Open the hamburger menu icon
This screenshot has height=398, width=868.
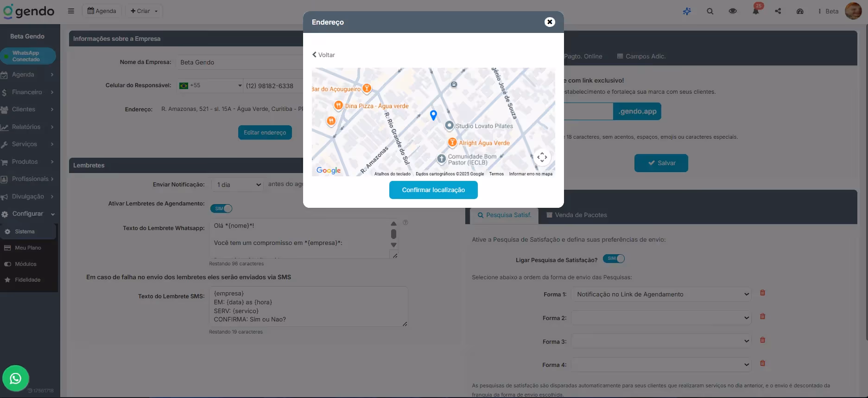tap(71, 11)
